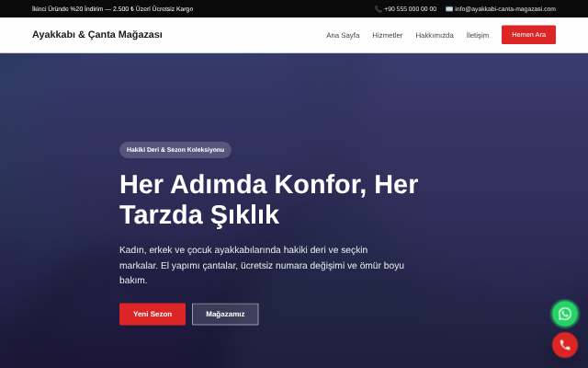Click the İkinci Üründe %20 İndirim announcement text
The width and height of the screenshot is (588, 368).
click(x=112, y=9)
